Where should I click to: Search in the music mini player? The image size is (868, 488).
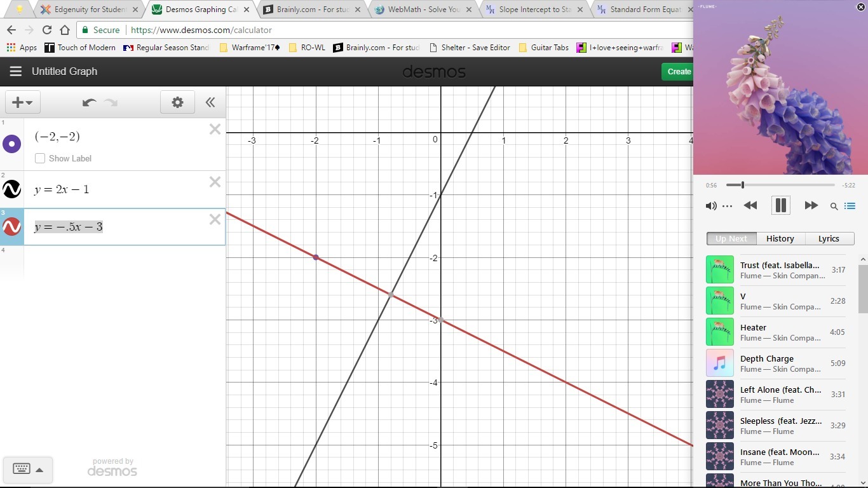(x=834, y=206)
